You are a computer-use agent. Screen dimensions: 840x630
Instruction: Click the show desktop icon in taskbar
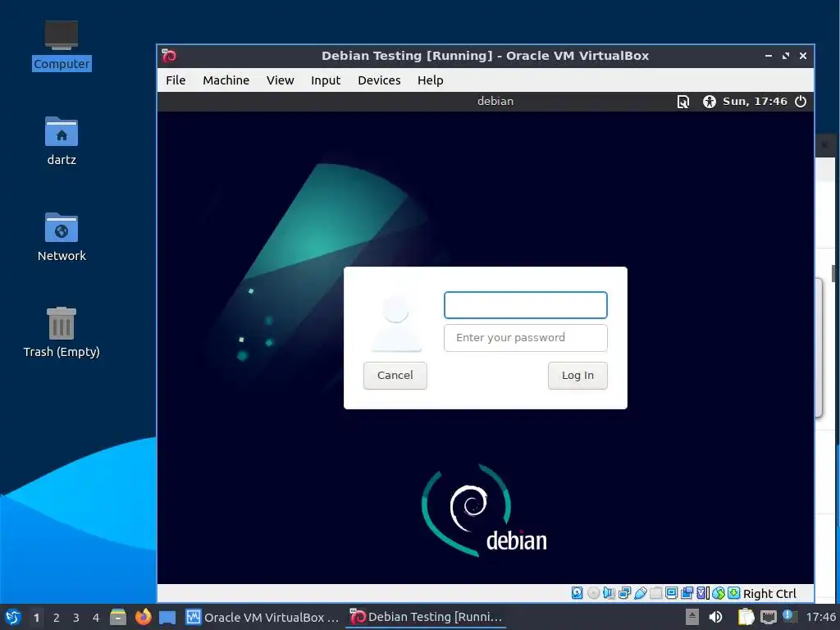click(x=167, y=617)
